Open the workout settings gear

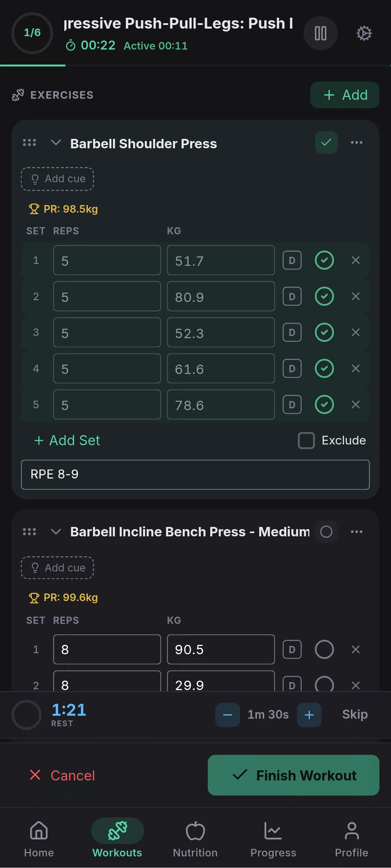point(364,33)
